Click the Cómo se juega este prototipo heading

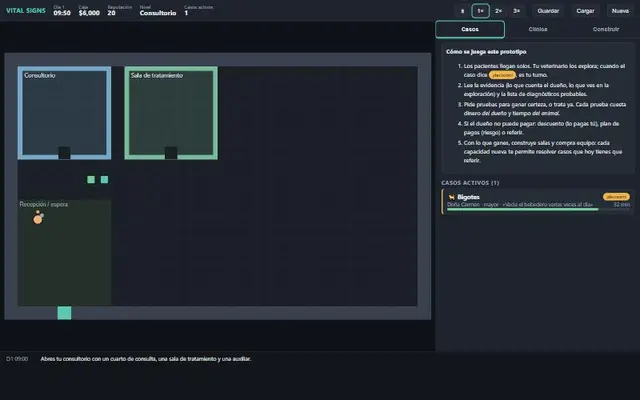point(486,52)
